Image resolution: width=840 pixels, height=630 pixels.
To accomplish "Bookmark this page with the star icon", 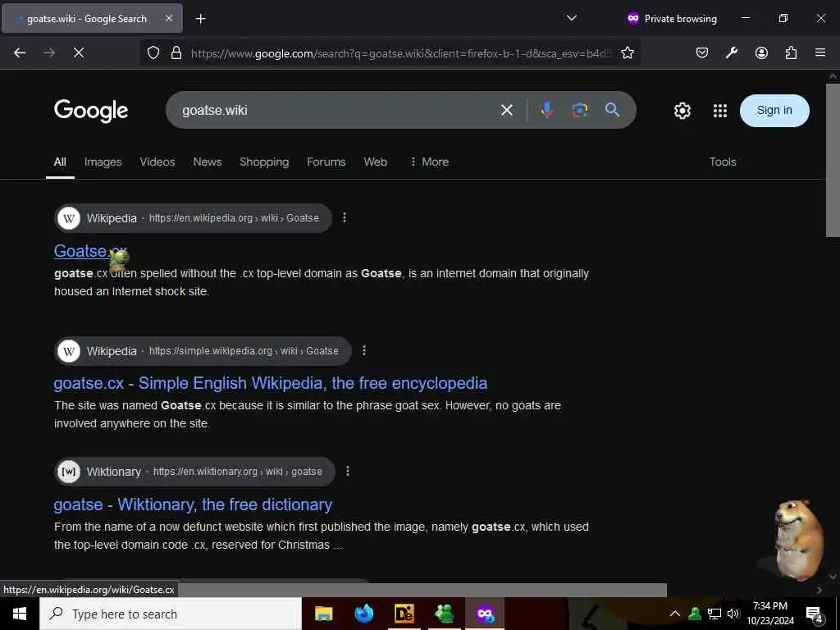I will coord(628,52).
